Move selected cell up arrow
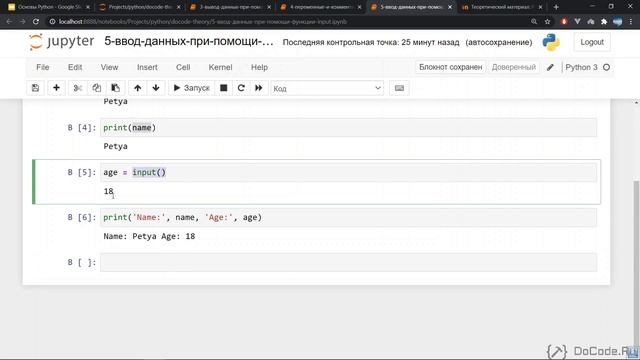This screenshot has height=360, width=640. pyautogui.click(x=138, y=88)
